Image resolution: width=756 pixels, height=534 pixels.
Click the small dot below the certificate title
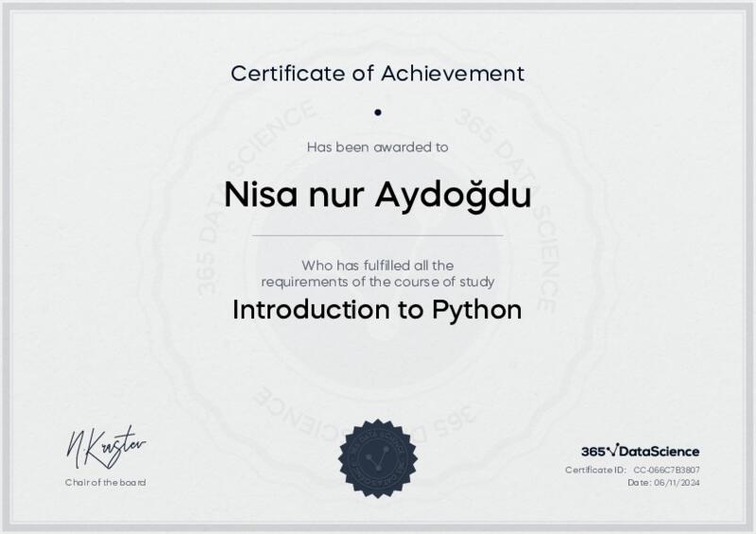point(377,112)
